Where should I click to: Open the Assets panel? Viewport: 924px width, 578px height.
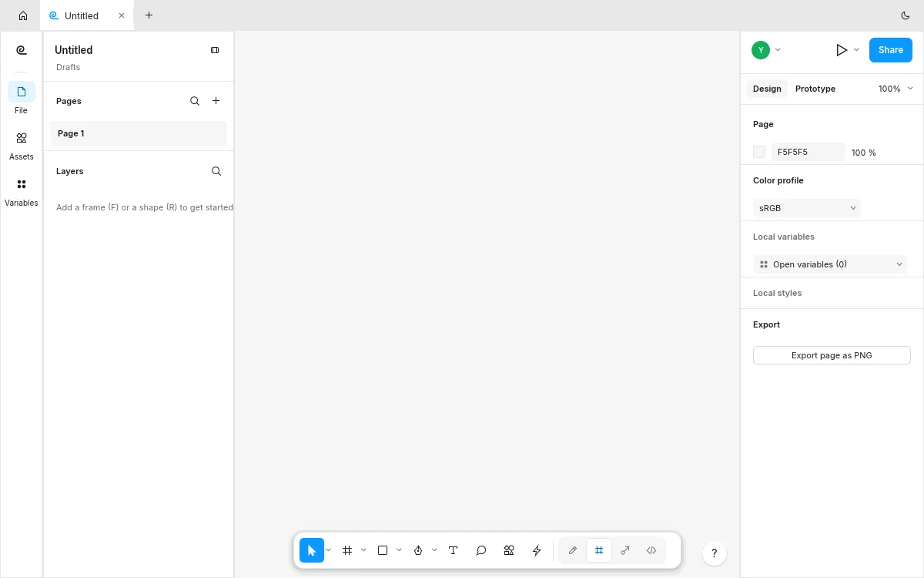[22, 144]
